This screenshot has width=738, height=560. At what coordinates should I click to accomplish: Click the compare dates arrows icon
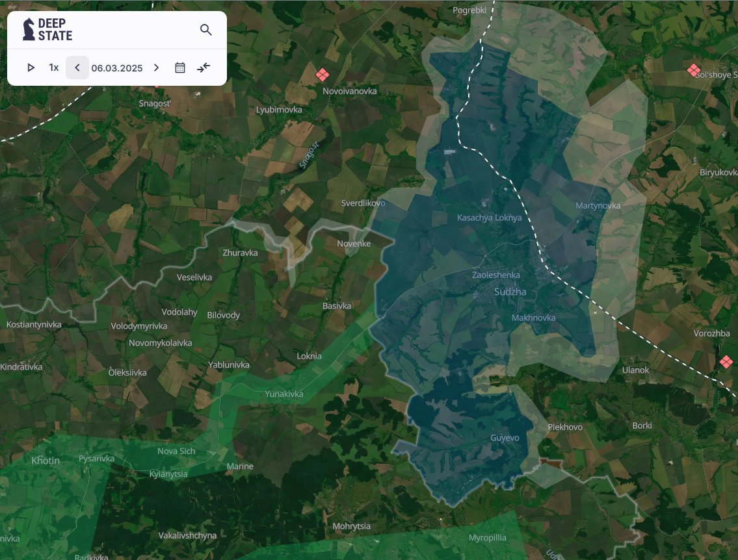click(204, 68)
